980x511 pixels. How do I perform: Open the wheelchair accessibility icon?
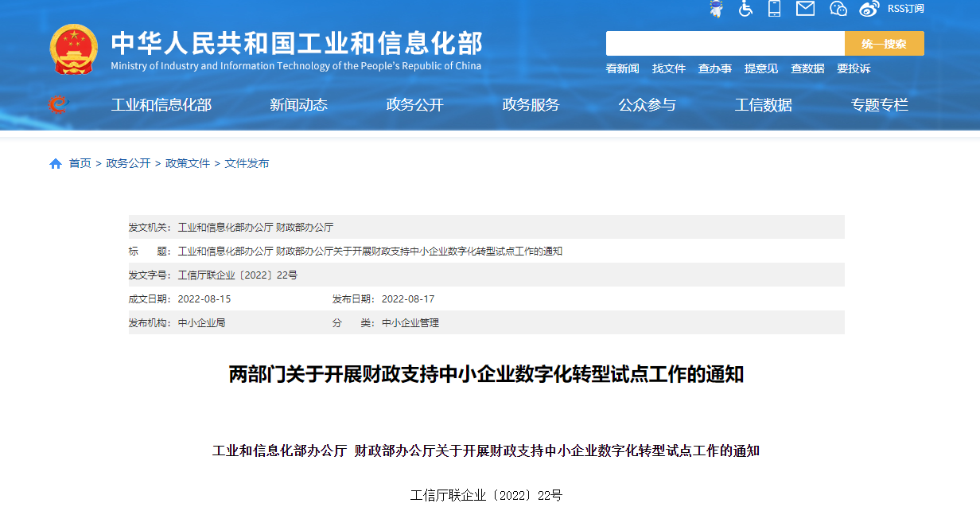tap(745, 9)
